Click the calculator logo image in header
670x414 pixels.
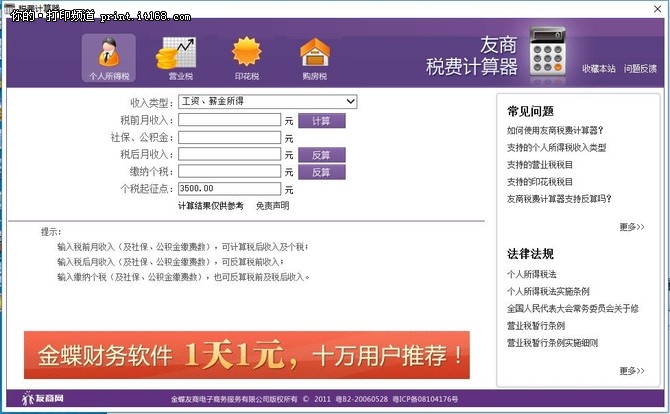coord(547,51)
